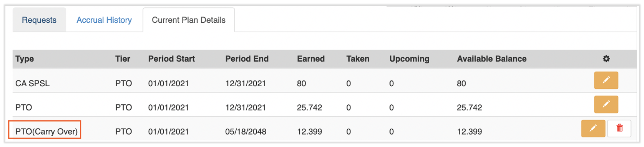
Task: Select the Current Plan Details tab
Action: (189, 20)
